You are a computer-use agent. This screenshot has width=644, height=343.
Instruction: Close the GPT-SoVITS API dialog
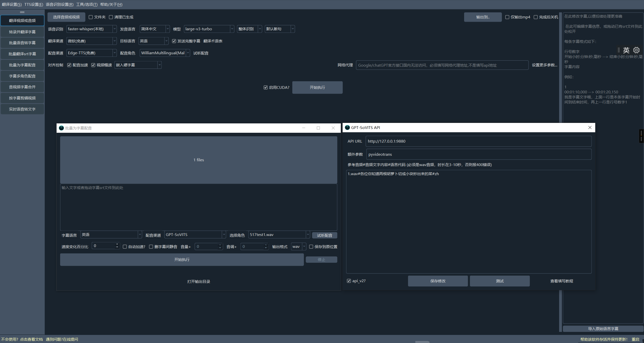pos(590,127)
